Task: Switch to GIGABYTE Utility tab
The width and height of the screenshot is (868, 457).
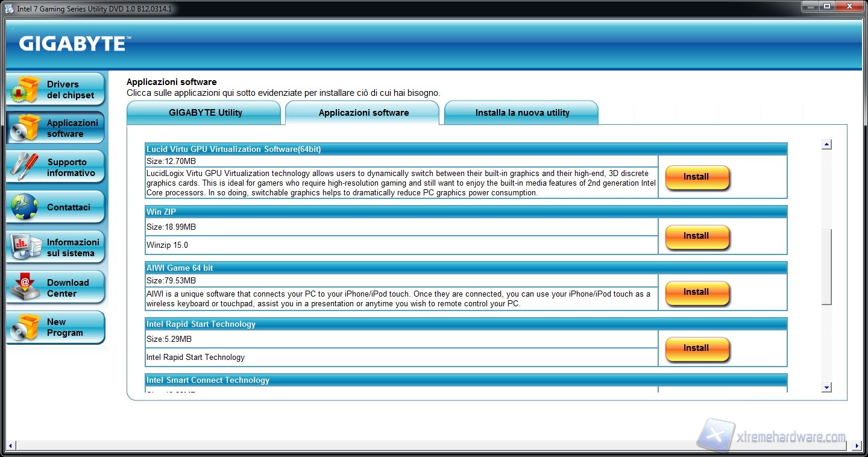Action: [205, 113]
